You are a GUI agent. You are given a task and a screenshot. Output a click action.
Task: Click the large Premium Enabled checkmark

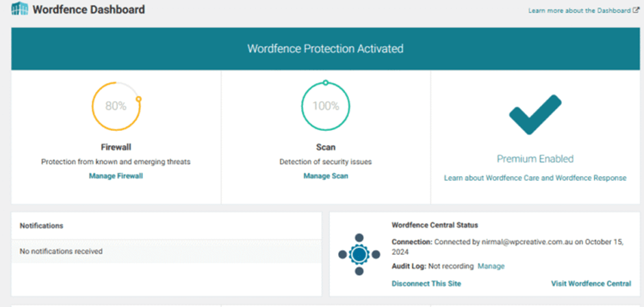point(534,114)
